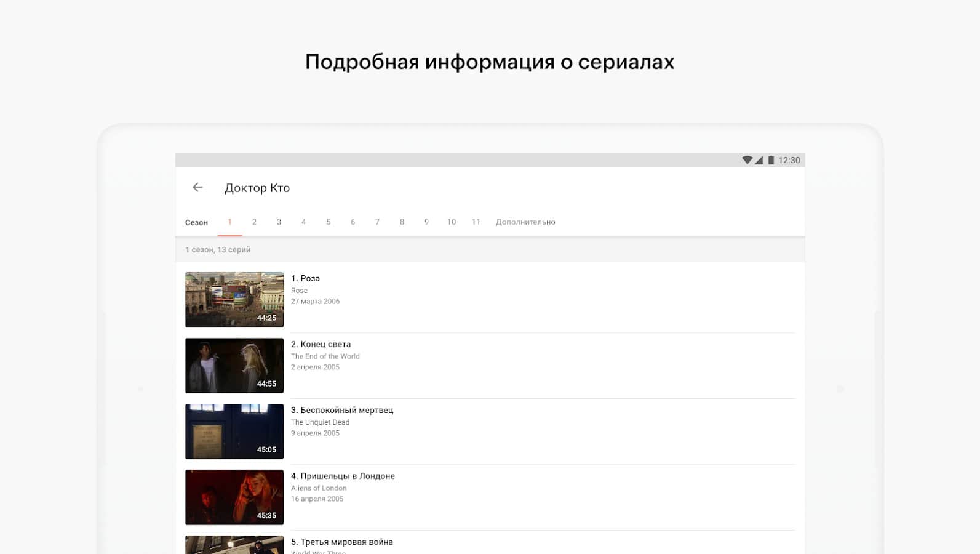Screen dimensions: 980x554
Task: Open the Дополнительно tab
Action: [x=525, y=222]
